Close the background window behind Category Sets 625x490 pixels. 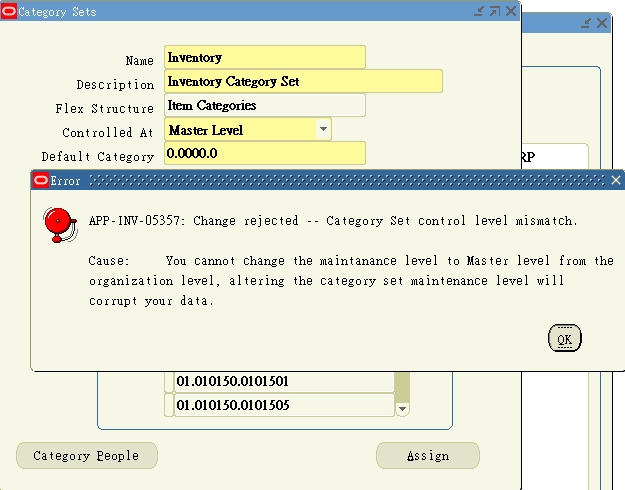(602, 23)
